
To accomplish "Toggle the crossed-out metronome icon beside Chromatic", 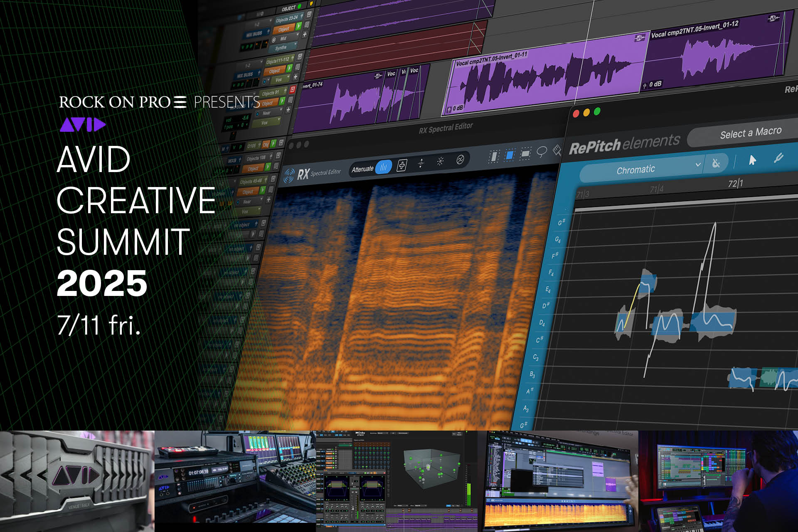I will (716, 163).
